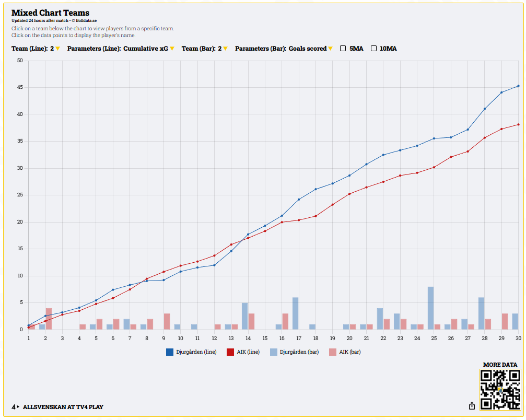Tick the 10MA moving average checkbox

(374, 49)
